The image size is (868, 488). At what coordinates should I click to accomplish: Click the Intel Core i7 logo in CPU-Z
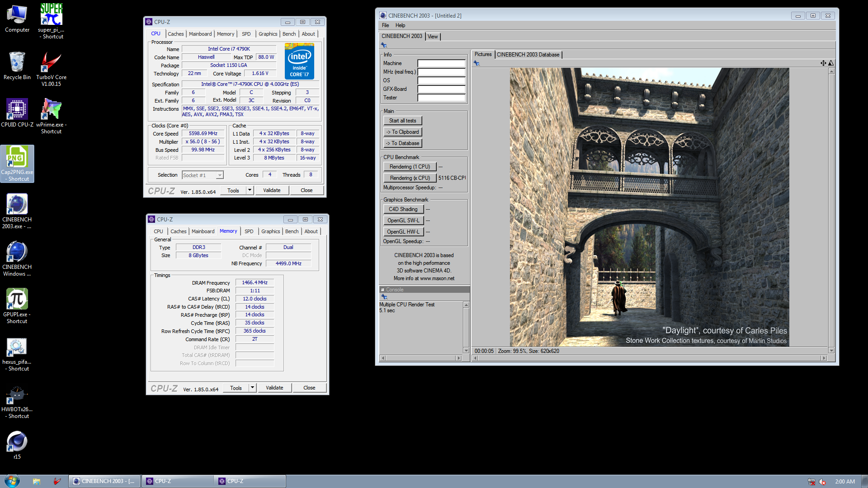click(x=299, y=61)
